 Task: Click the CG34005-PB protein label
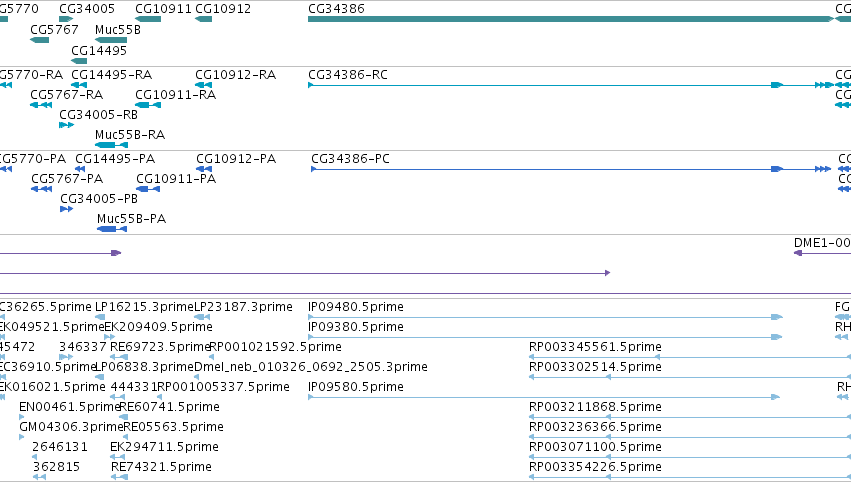pos(99,199)
